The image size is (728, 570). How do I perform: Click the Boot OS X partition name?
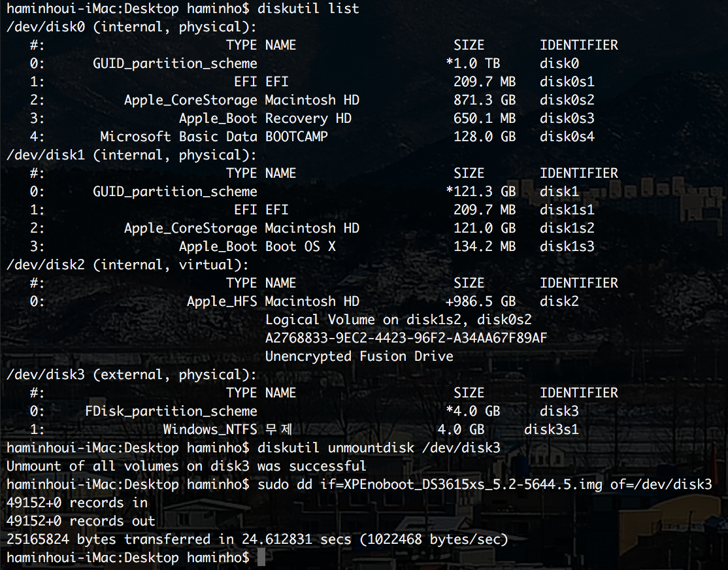coord(300,246)
